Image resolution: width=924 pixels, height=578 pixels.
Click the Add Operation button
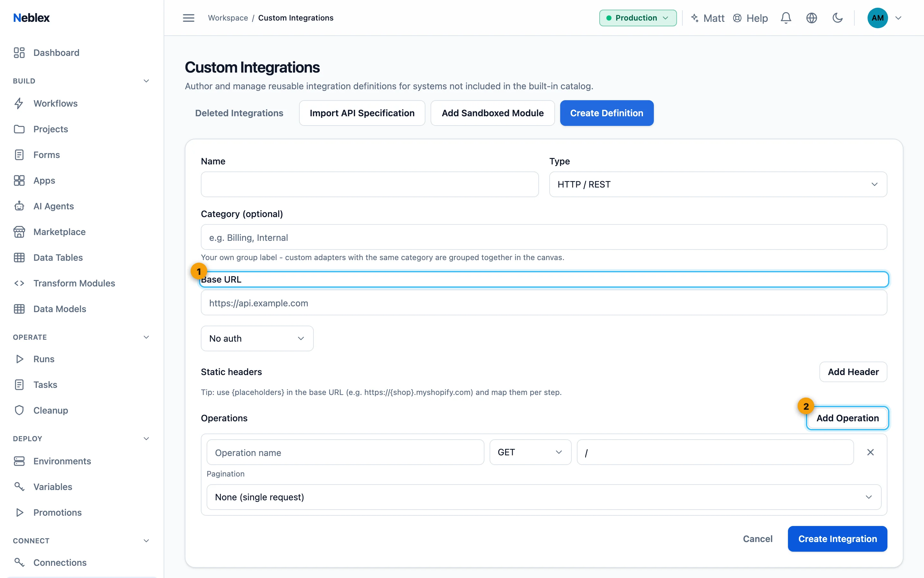[847, 418]
